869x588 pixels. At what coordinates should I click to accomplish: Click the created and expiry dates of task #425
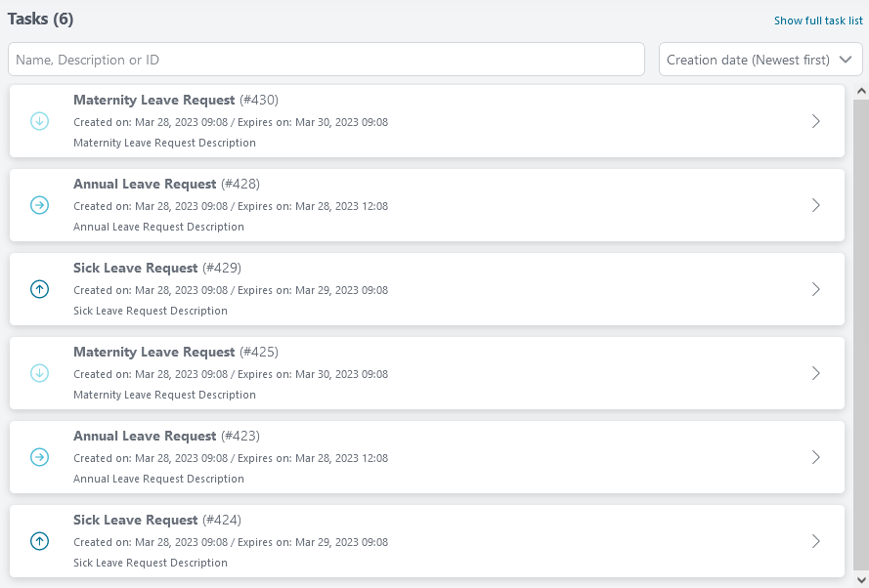[231, 374]
